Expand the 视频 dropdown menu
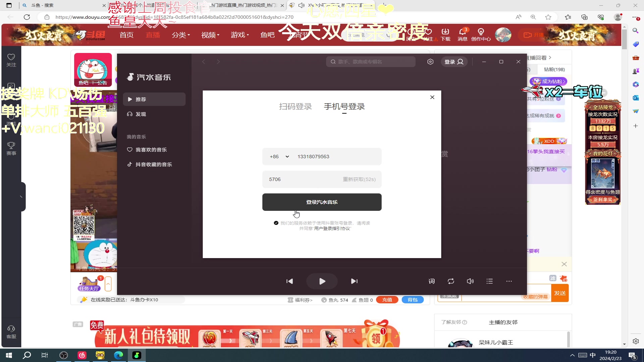The height and width of the screenshot is (362, 644). (x=210, y=35)
